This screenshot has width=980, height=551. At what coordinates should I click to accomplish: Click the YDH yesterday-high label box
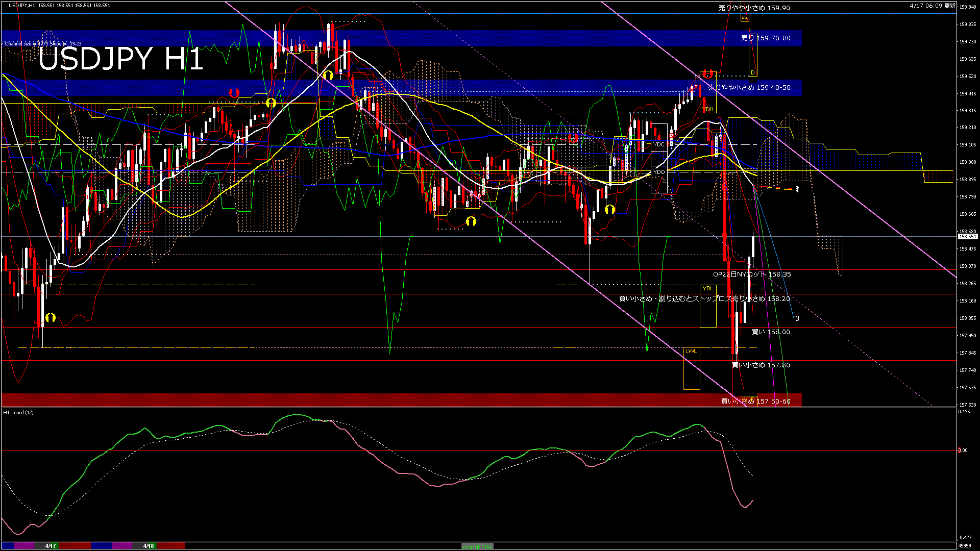tap(707, 109)
